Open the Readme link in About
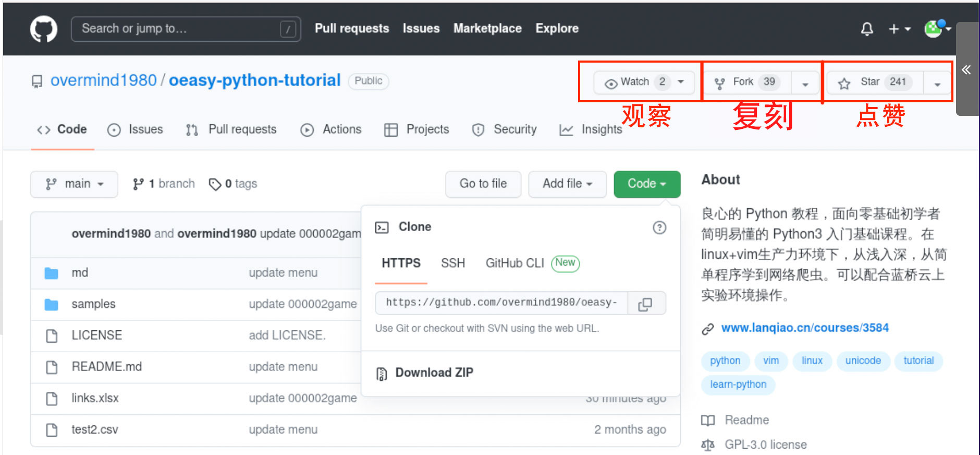 [x=746, y=420]
